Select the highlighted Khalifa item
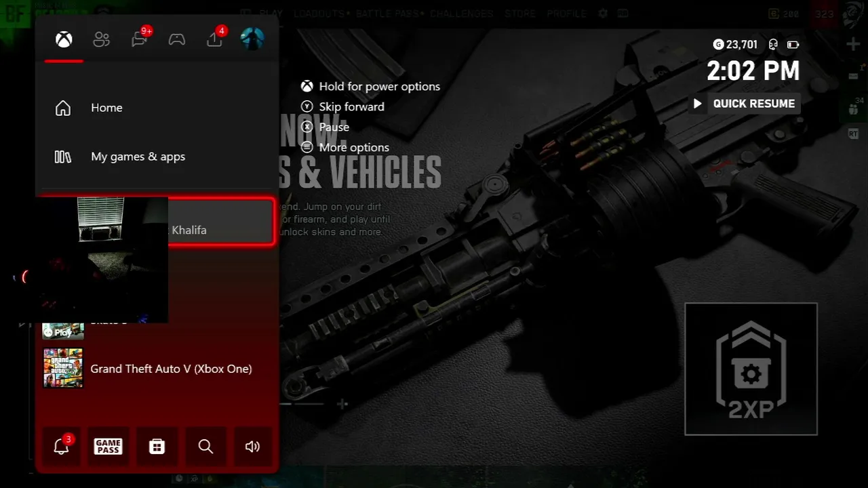The width and height of the screenshot is (868, 488). point(220,222)
